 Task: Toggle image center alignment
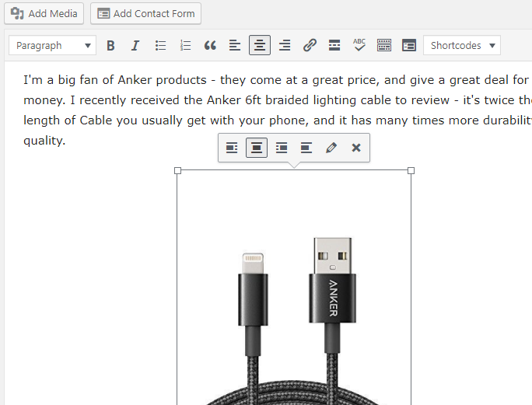tap(257, 148)
